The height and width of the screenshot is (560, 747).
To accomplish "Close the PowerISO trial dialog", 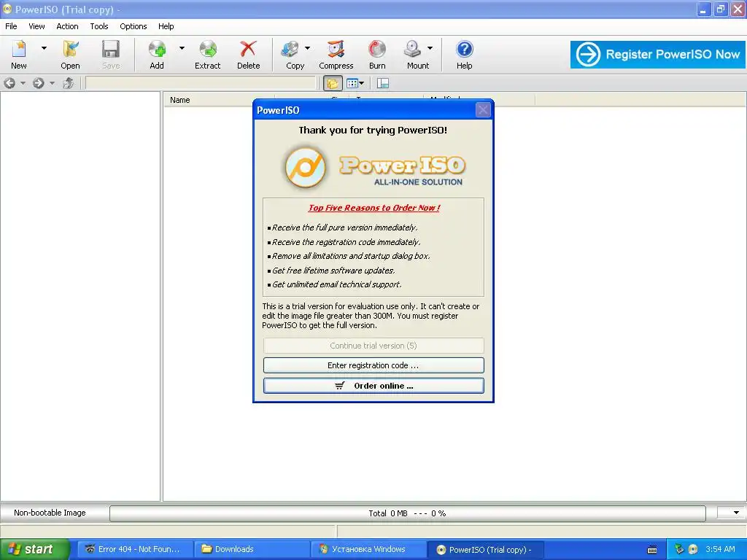I will click(483, 110).
